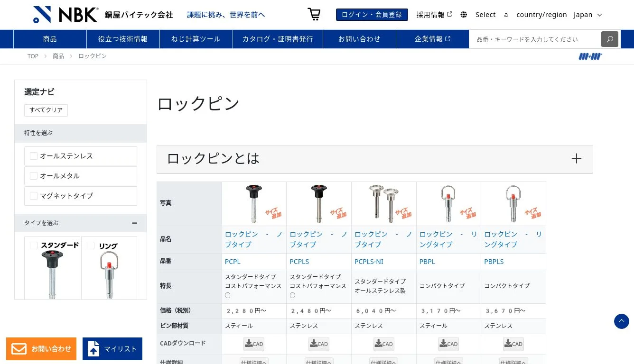Open the PCPLS product photo
This screenshot has width=634, height=364.
coord(319,204)
